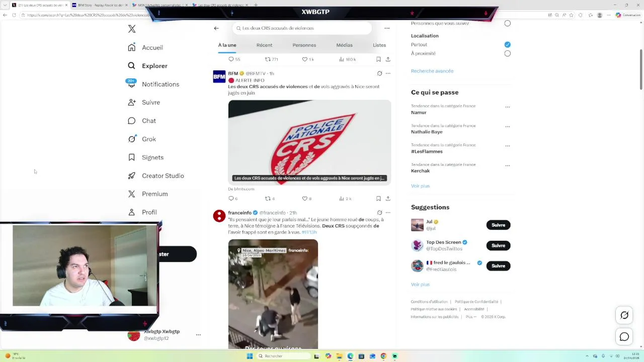644x362 pixels.
Task: Open the CRS Police Nationale image
Action: click(x=309, y=142)
